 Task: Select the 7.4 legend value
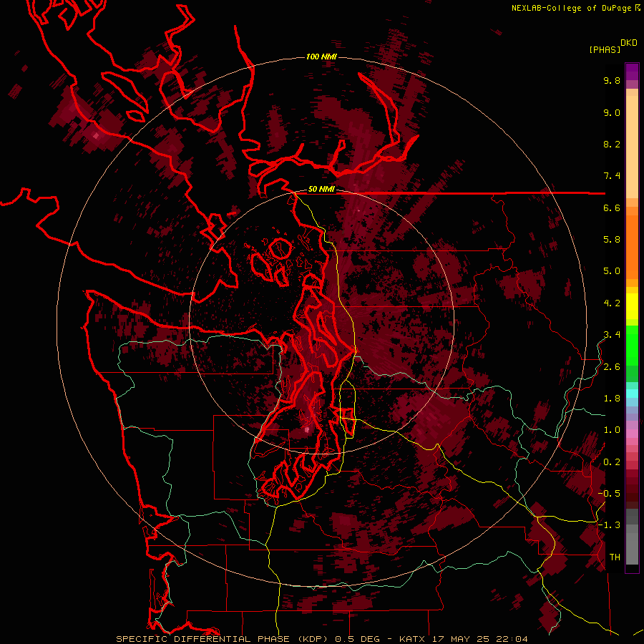(x=612, y=176)
